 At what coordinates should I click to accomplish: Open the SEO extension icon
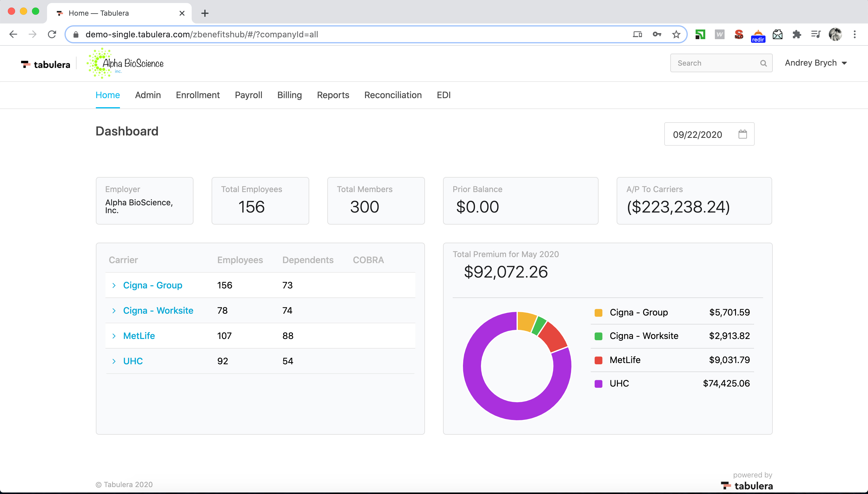(738, 34)
